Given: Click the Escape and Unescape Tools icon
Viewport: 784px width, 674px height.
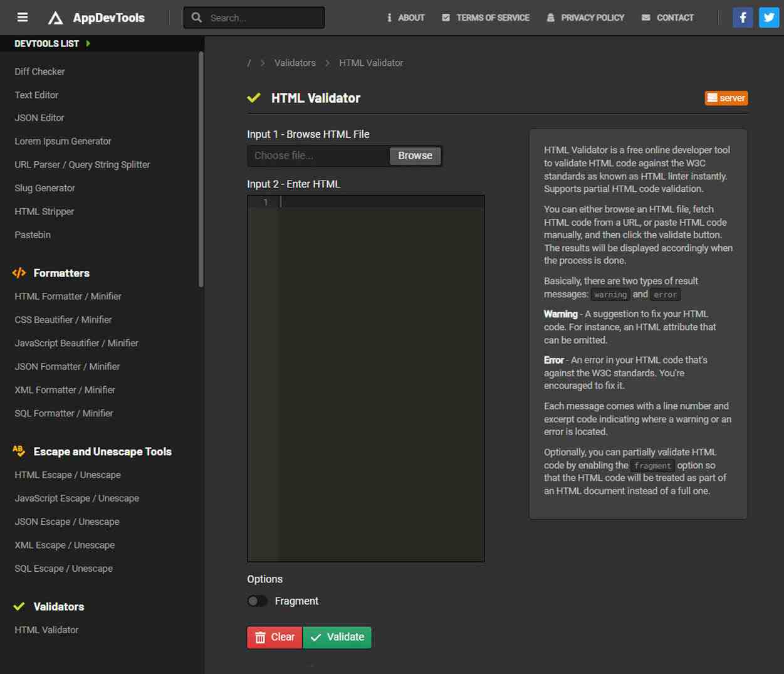Looking at the screenshot, I should click(19, 451).
